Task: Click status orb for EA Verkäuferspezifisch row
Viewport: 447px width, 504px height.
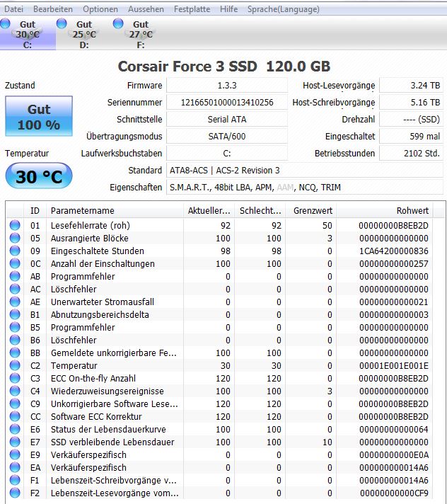Action: click(15, 467)
